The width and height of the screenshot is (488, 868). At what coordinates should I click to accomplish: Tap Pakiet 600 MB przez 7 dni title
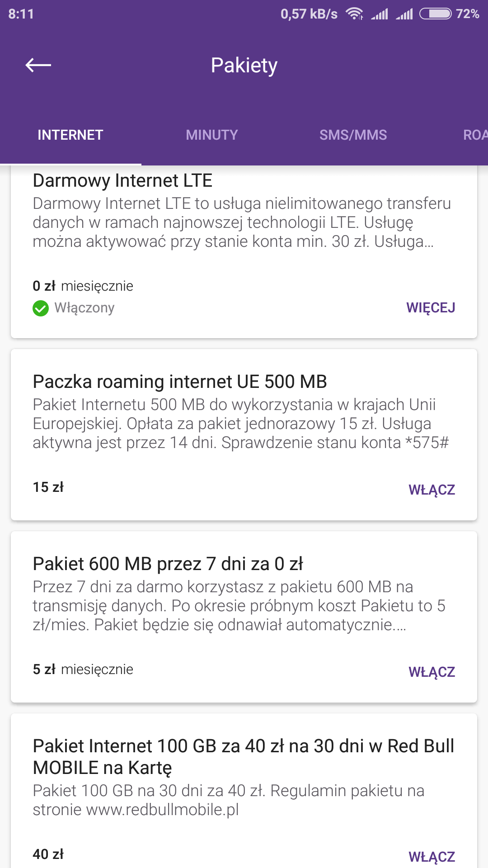pyautogui.click(x=168, y=564)
